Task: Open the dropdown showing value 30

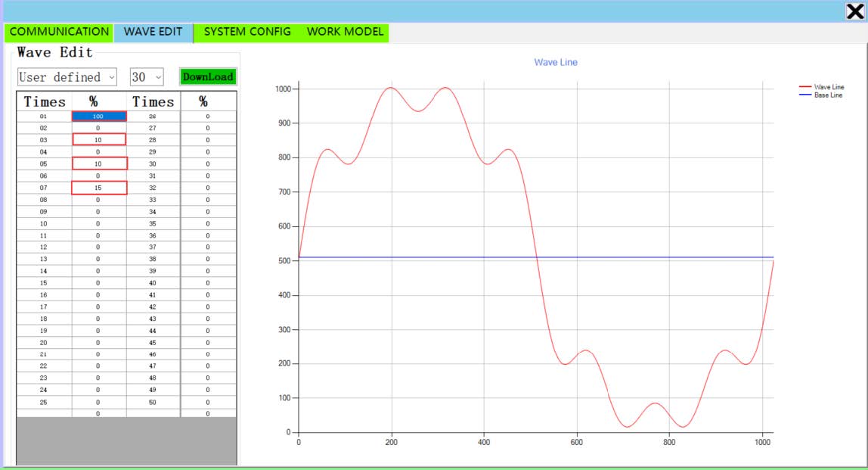Action: tap(147, 77)
